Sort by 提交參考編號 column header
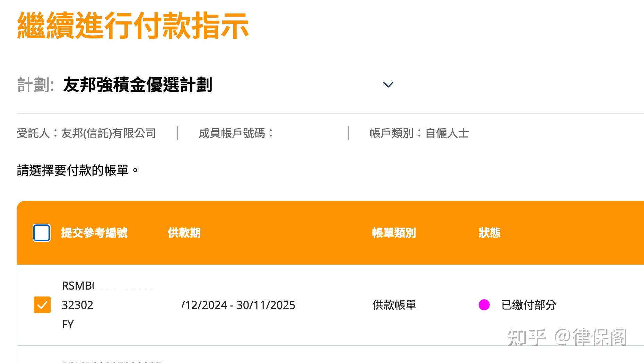The image size is (644, 363). 94,233
